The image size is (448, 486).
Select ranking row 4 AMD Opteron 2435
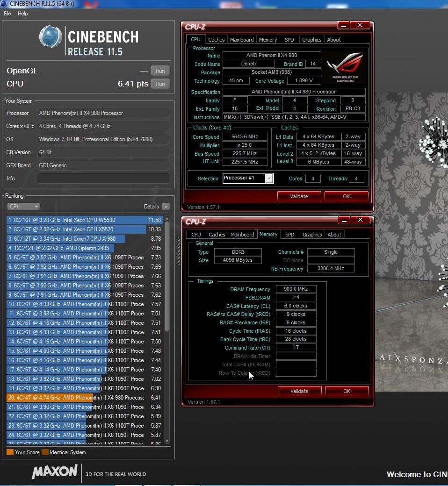[85, 248]
